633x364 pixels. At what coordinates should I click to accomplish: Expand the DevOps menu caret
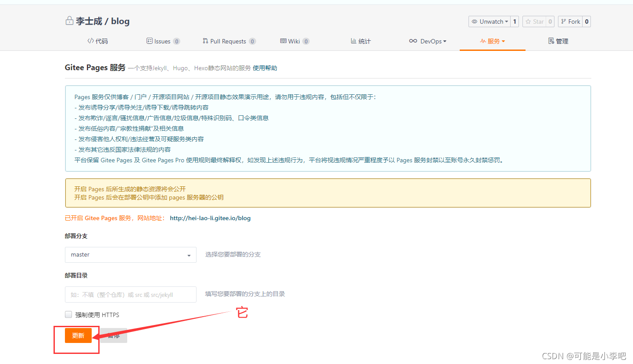[x=445, y=41]
